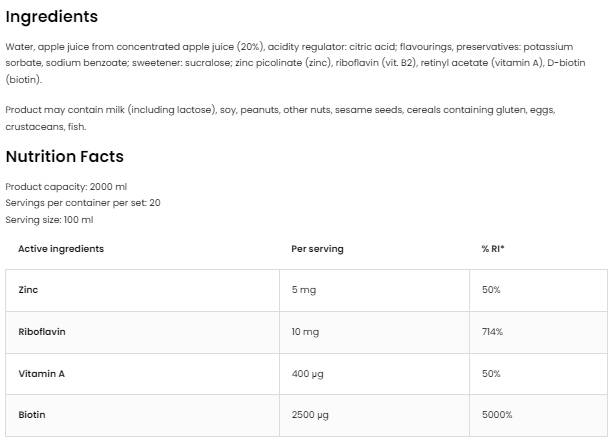
Task: Click the % RI* column header
Action: 493,249
